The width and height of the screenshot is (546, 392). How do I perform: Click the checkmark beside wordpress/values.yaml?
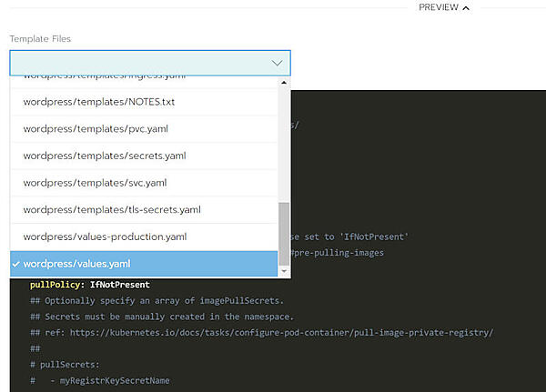(16, 265)
